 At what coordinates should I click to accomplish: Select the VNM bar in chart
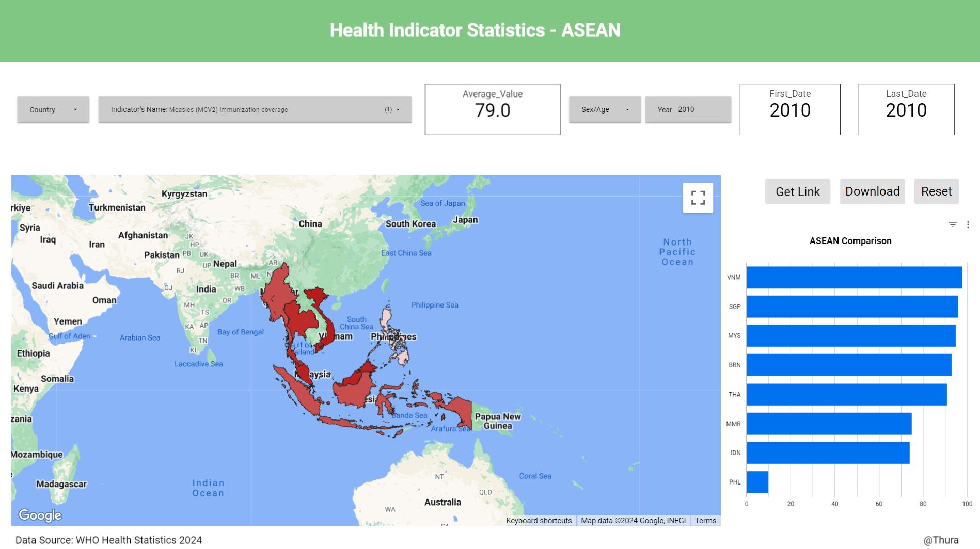coord(854,277)
